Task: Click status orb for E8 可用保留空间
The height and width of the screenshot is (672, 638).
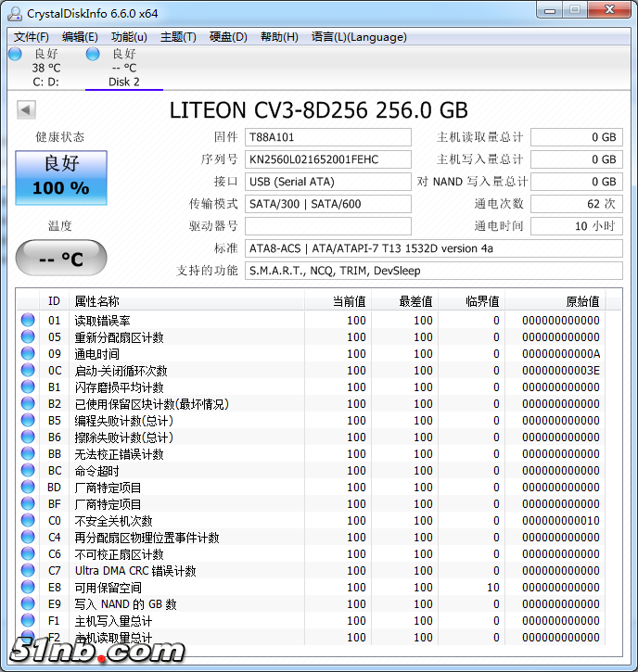Action: pyautogui.click(x=28, y=588)
